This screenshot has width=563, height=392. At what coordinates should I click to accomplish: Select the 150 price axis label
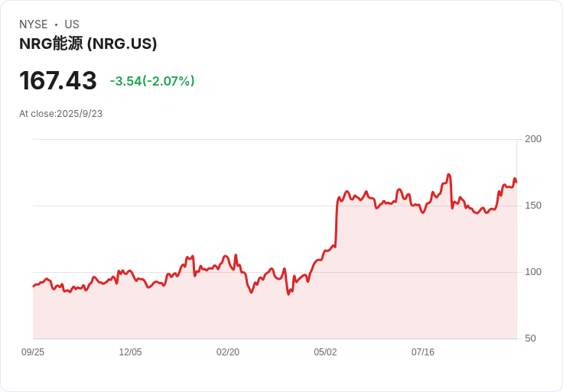(533, 206)
